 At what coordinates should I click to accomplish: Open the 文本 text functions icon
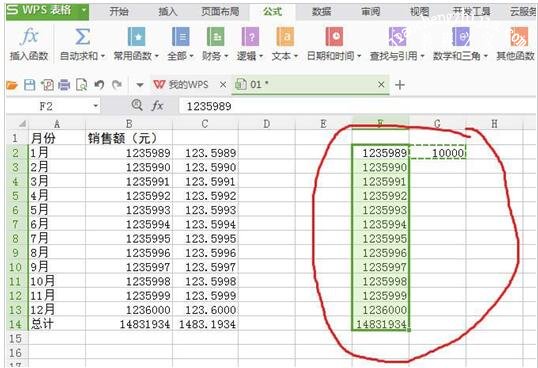coord(285,36)
